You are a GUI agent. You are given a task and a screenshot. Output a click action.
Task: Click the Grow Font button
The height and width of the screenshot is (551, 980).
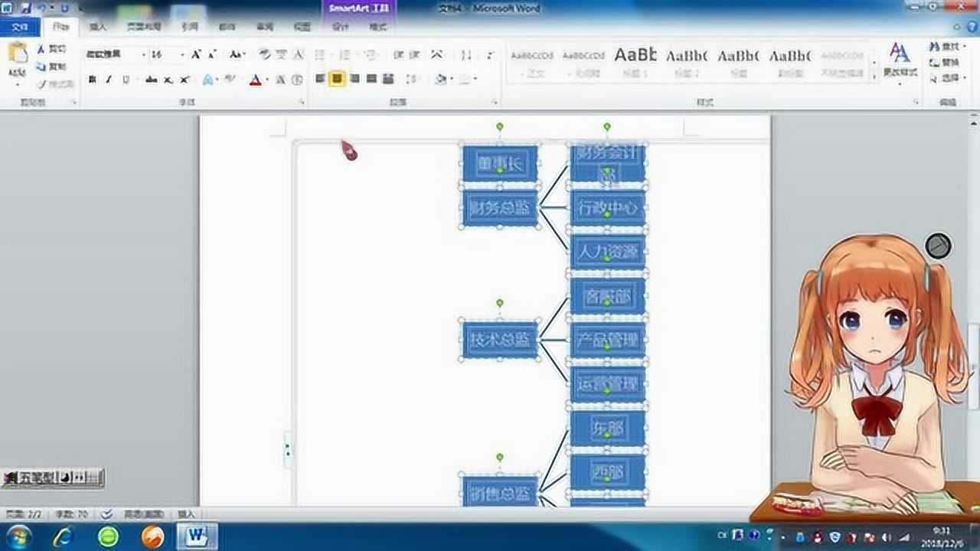[196, 54]
